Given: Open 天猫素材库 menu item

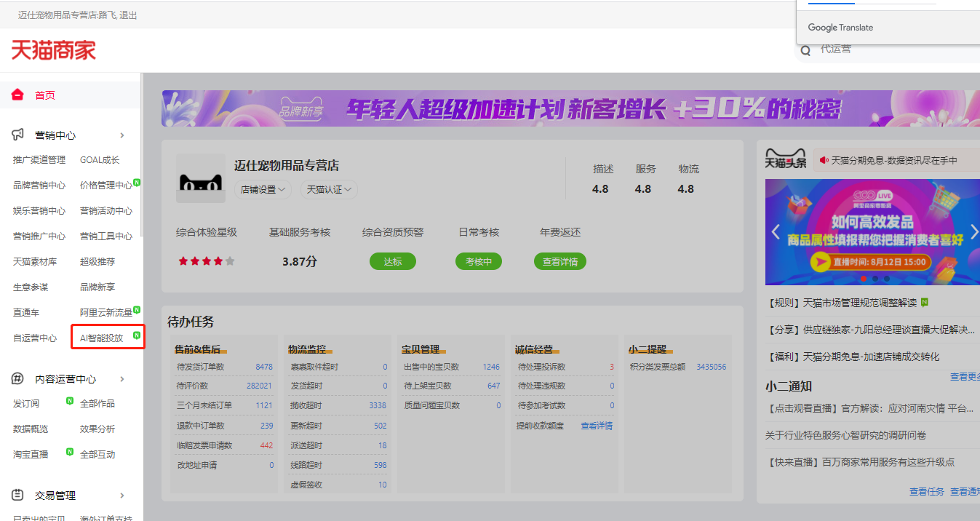Looking at the screenshot, I should click(35, 262).
